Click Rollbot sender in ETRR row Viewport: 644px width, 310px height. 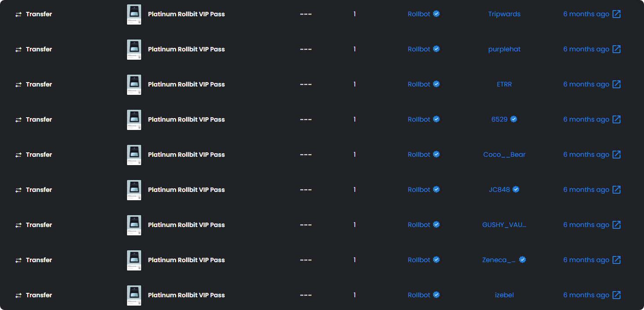(419, 84)
